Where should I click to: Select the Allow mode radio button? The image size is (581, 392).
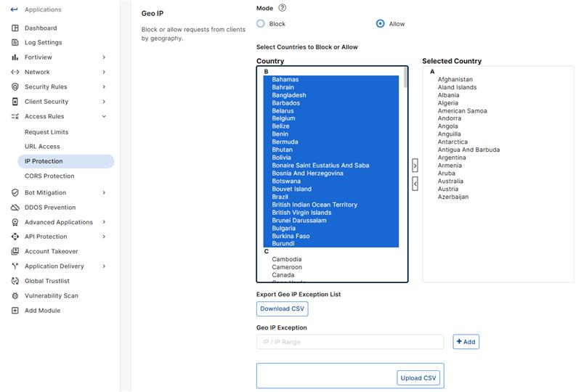tap(380, 24)
